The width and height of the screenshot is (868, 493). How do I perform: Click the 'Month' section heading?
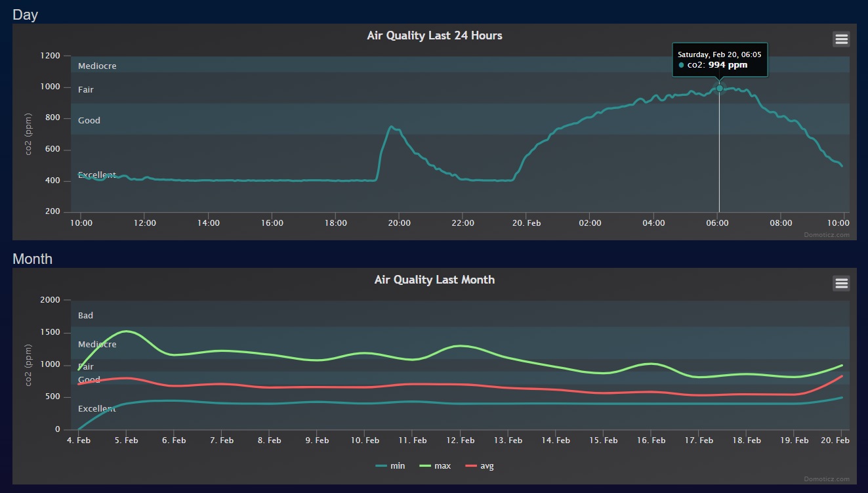(x=32, y=259)
